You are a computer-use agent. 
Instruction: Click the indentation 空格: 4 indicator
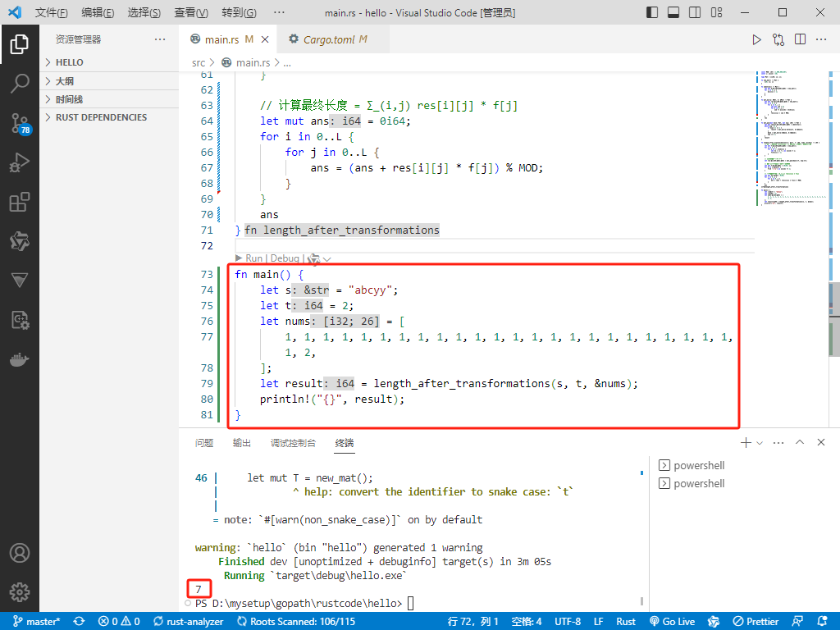[526, 622]
